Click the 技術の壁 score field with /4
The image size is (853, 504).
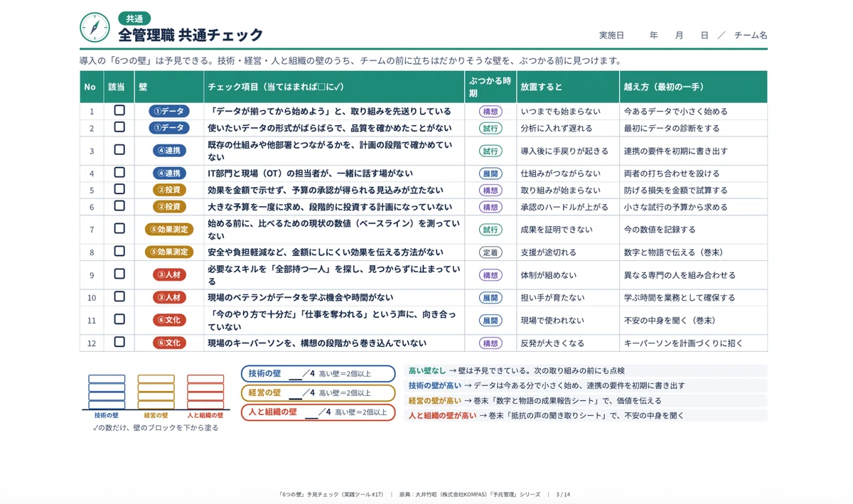coord(318,374)
